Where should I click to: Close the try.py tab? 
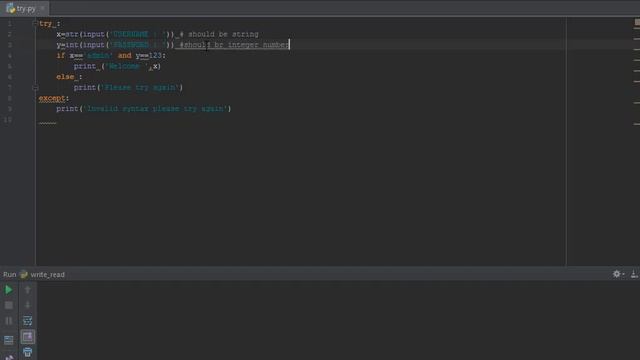coord(42,8)
